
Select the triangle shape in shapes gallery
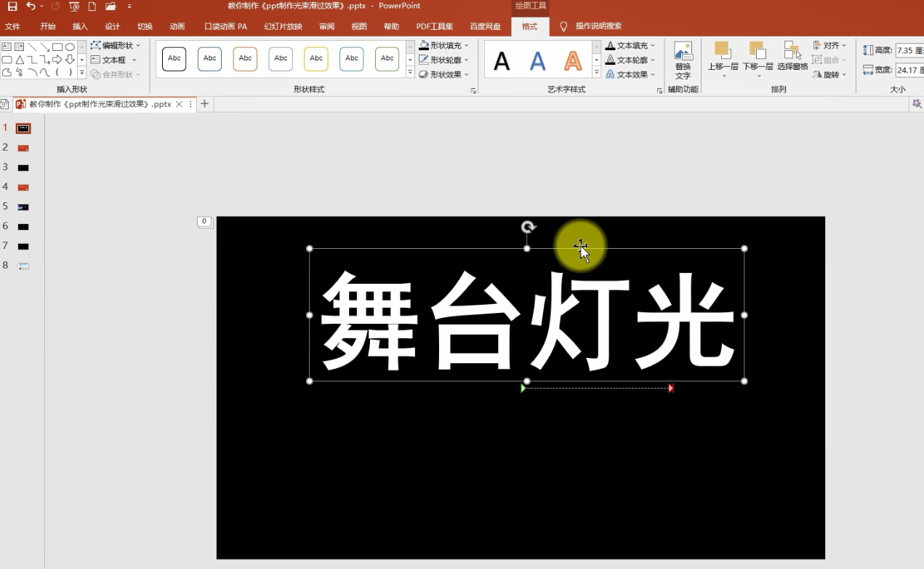coord(20,60)
